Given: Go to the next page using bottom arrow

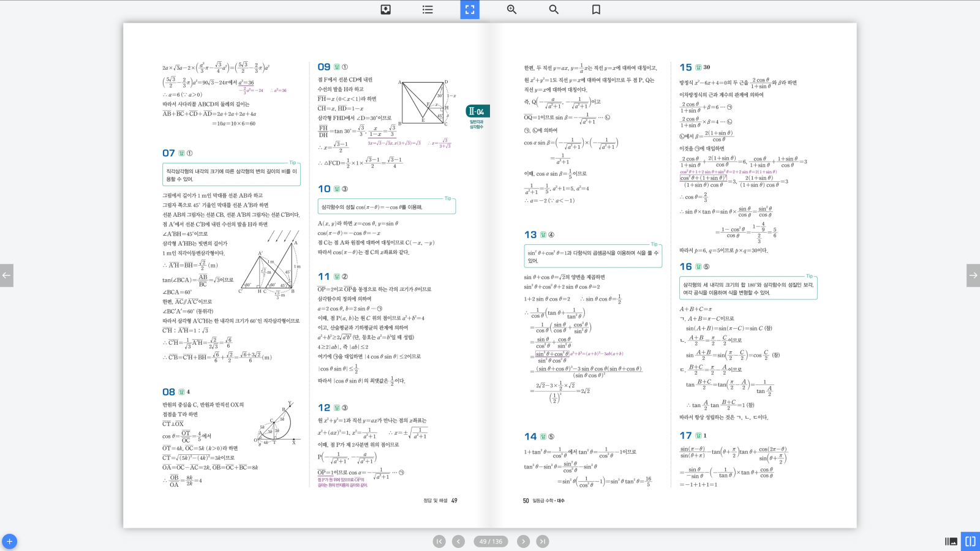Looking at the screenshot, I should (x=523, y=541).
